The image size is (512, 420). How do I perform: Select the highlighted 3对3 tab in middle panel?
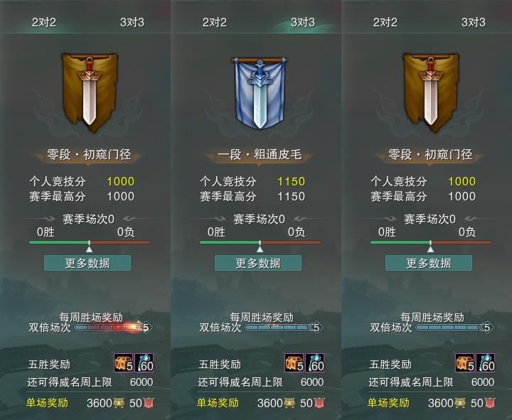click(303, 22)
